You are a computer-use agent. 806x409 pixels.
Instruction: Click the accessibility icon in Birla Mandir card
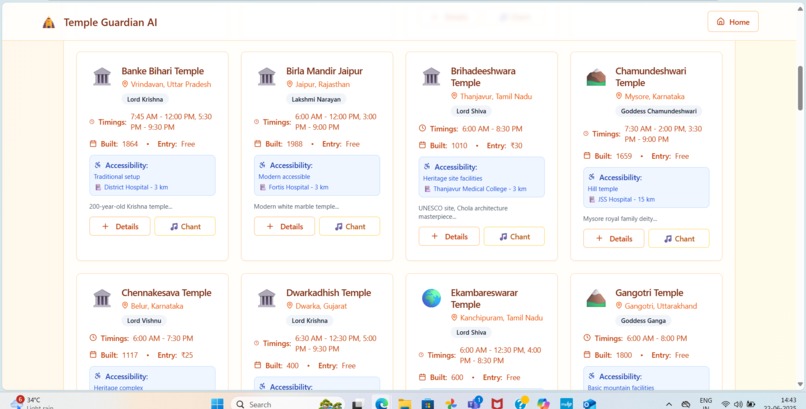[x=262, y=165]
